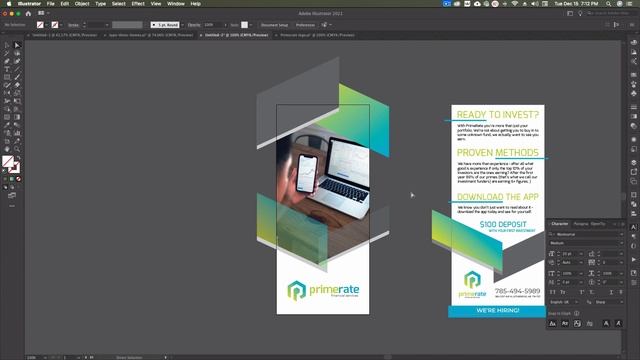Set color mode to None below swatches

coord(18,179)
